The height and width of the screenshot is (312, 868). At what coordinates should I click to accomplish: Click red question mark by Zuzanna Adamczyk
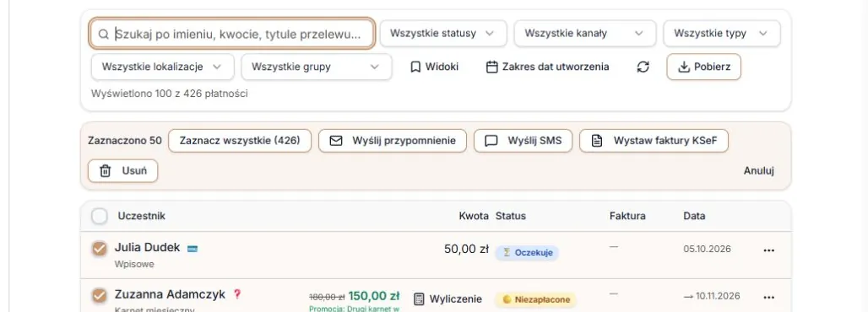tap(237, 294)
